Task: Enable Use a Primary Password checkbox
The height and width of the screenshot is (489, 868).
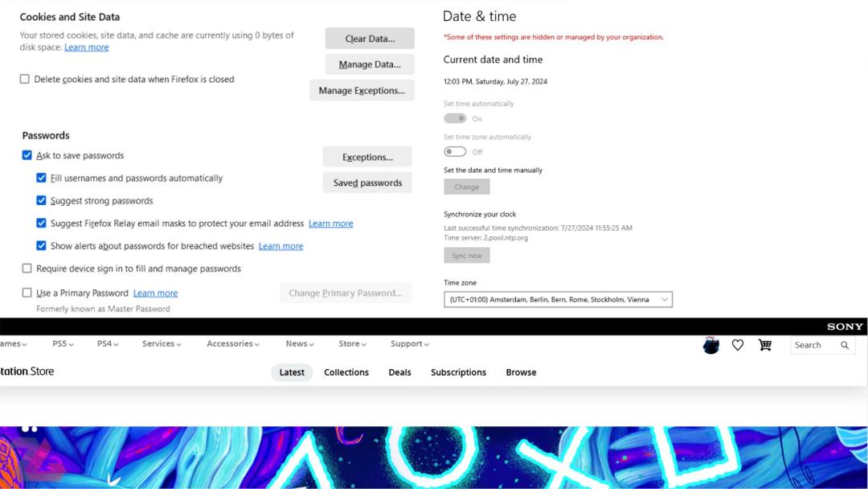Action: 27,293
